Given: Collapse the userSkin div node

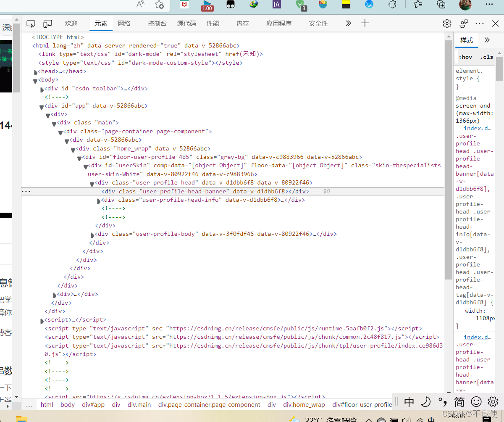Looking at the screenshot, I should click(86, 166).
